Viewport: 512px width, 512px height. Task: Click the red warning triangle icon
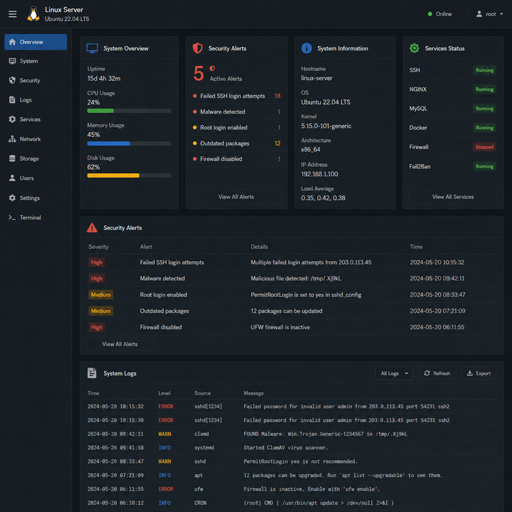point(92,228)
